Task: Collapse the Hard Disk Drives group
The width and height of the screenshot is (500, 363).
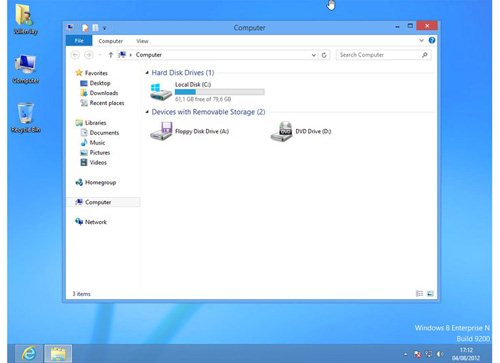Action: (x=147, y=73)
